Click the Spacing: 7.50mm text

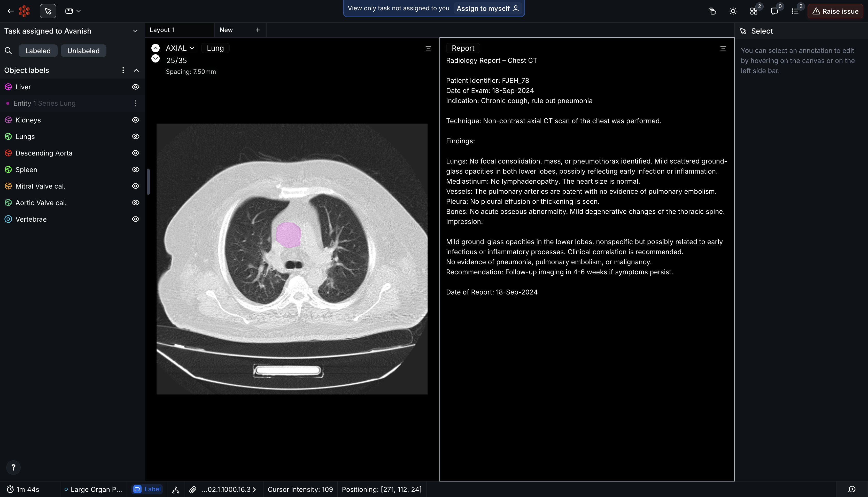pyautogui.click(x=191, y=72)
